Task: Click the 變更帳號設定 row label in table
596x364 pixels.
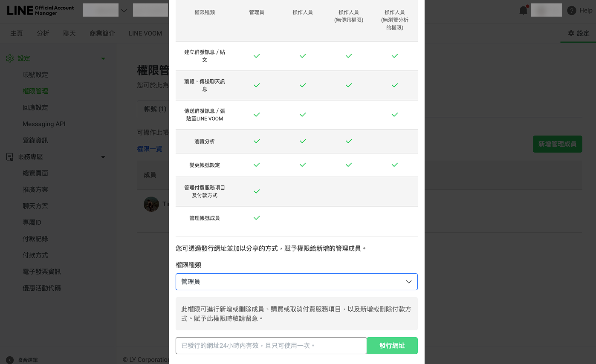Action: [x=205, y=165]
